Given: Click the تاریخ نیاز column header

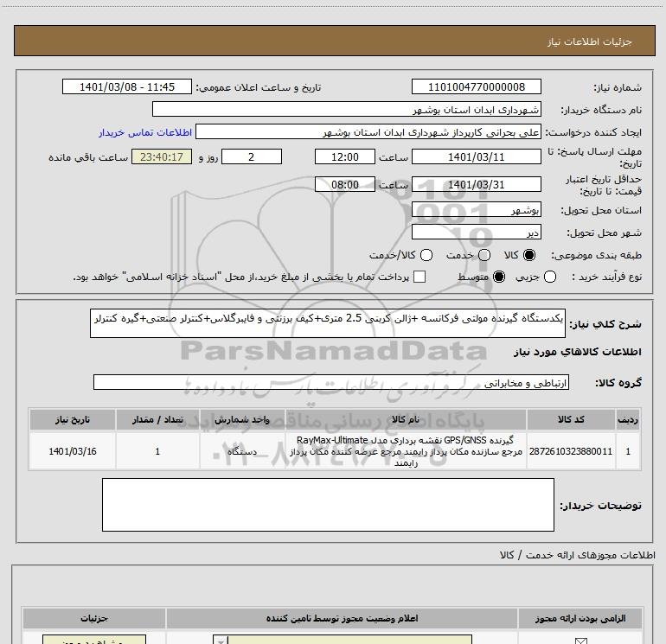Looking at the screenshot, I should pos(73,419).
